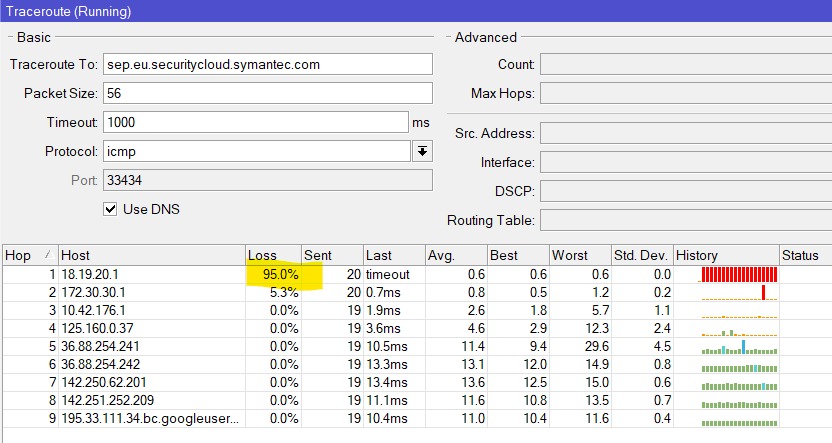Click the DSCP field
The image size is (832, 443).
686,191
